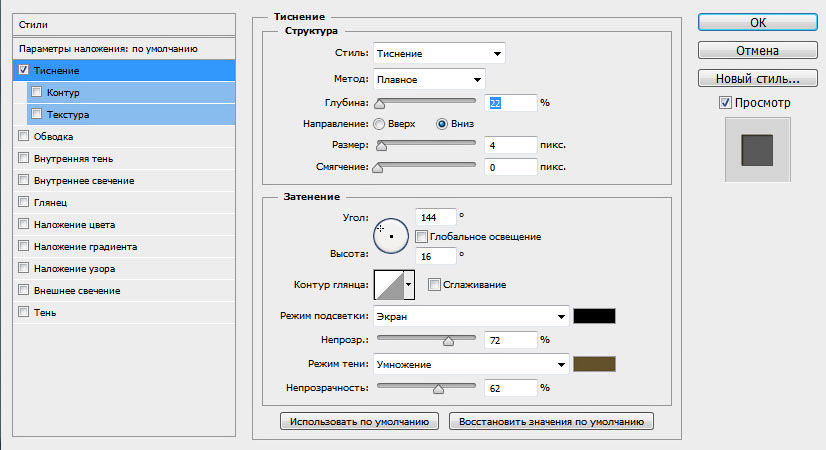Screen dimensions: 826x450
Task: Click the Размер slider handle
Action: click(381, 146)
